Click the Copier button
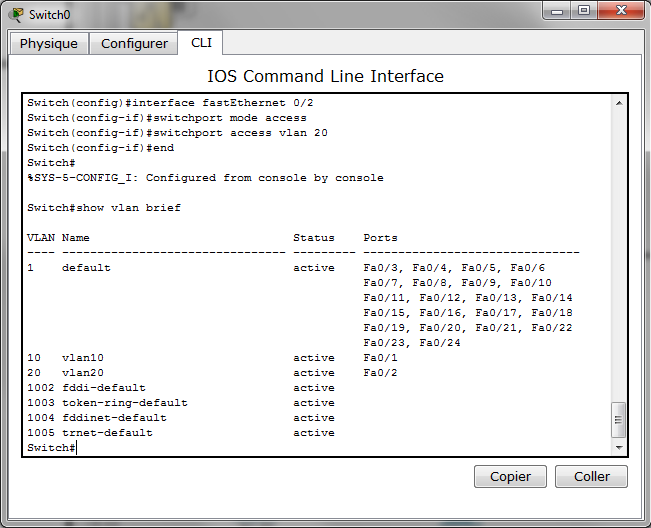This screenshot has width=651, height=528. click(x=510, y=476)
